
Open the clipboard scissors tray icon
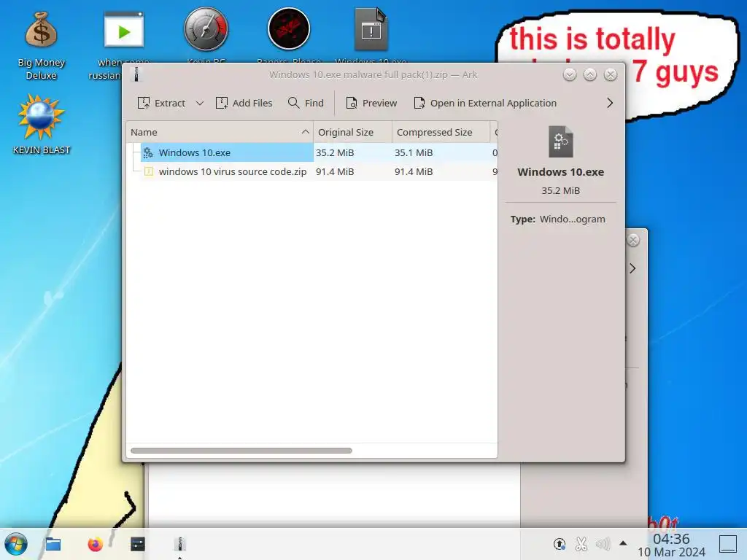pyautogui.click(x=581, y=544)
